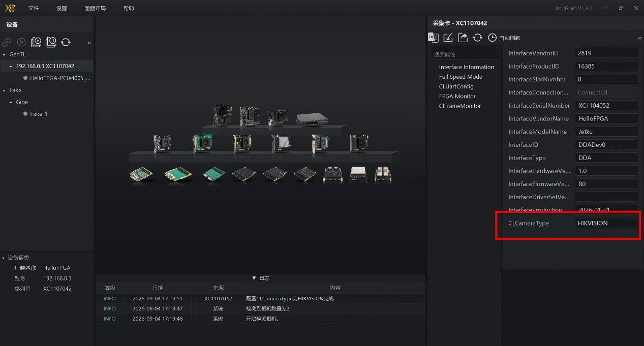This screenshot has width=644, height=346.
Task: Collapse the Fake tree node
Action: click(4, 90)
